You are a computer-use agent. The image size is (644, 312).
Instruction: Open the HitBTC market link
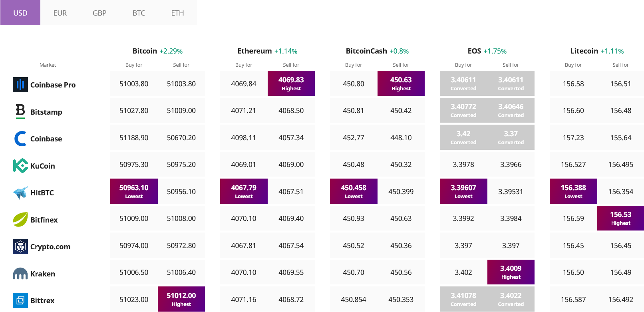coord(42,193)
